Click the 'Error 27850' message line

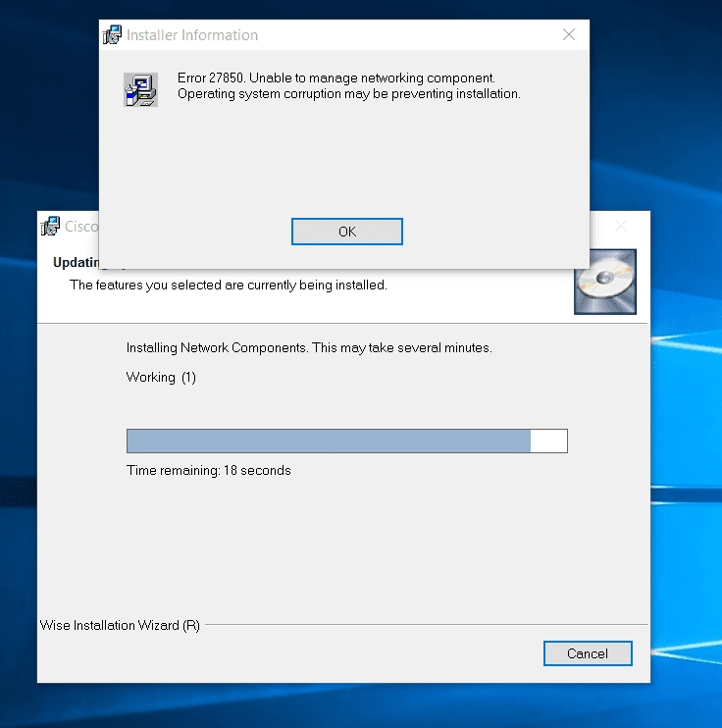pyautogui.click(x=336, y=78)
